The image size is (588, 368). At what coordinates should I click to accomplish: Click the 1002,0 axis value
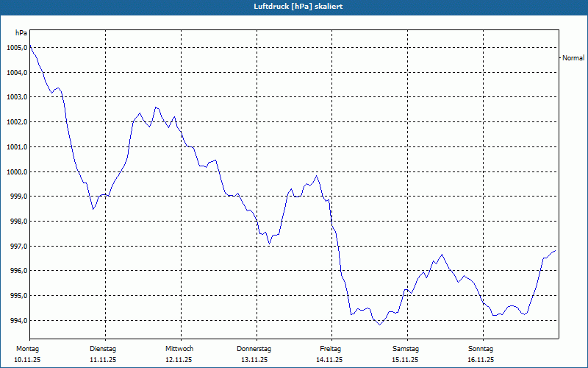(x=17, y=122)
